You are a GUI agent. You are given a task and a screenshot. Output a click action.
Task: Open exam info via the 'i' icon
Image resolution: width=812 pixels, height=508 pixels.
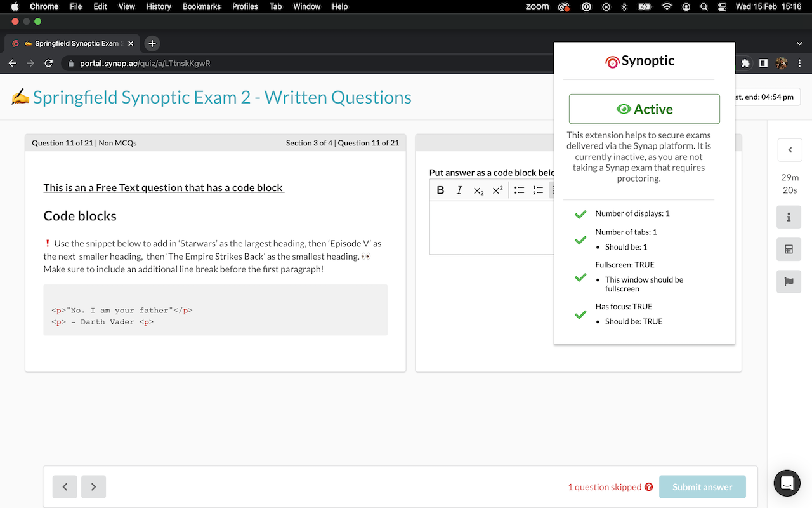789,217
